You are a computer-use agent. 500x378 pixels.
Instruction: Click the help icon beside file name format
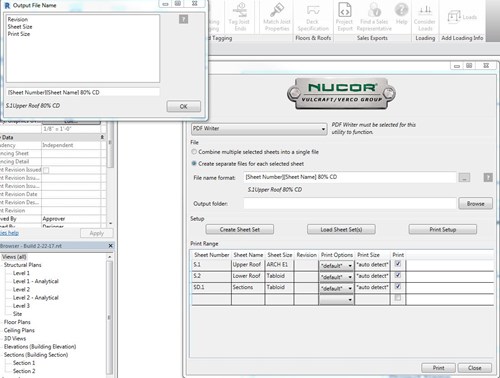click(488, 177)
